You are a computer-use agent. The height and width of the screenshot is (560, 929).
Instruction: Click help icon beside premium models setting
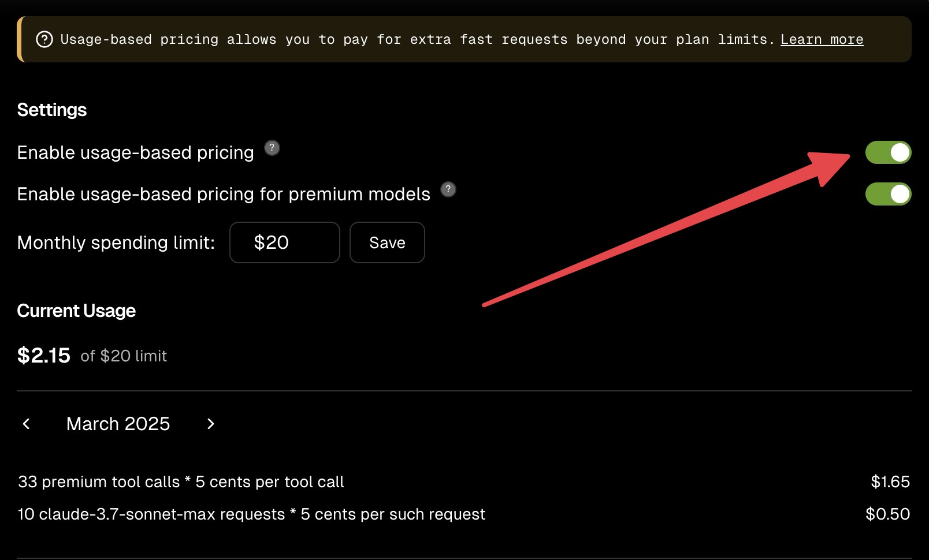click(448, 189)
